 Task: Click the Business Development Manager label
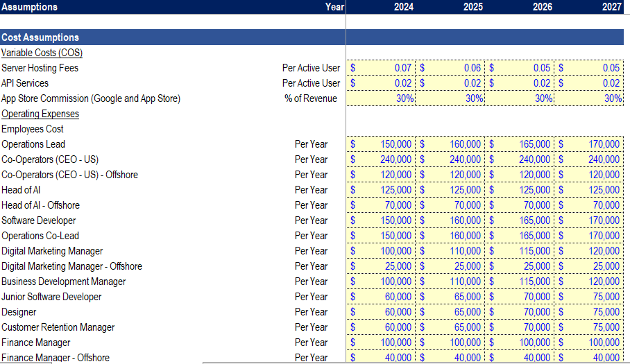[x=63, y=281]
